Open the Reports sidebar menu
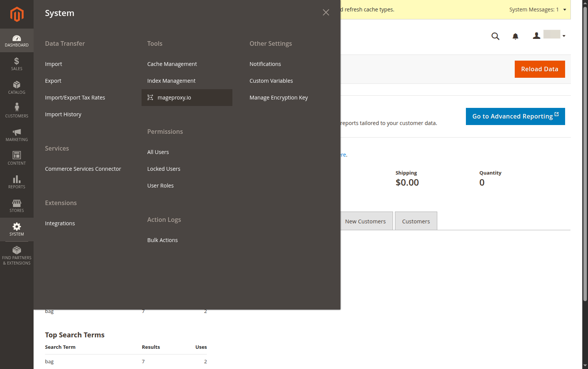The width and height of the screenshot is (588, 369). click(17, 182)
